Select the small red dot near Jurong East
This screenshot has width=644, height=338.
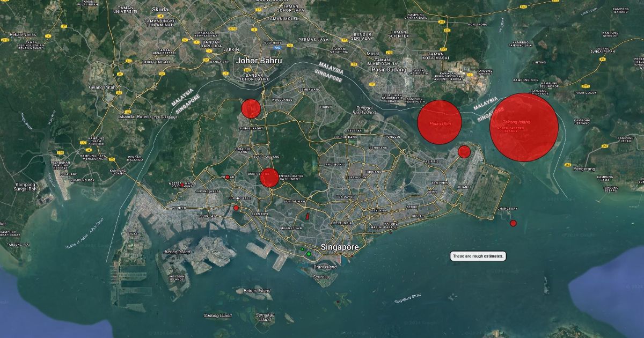click(x=236, y=208)
